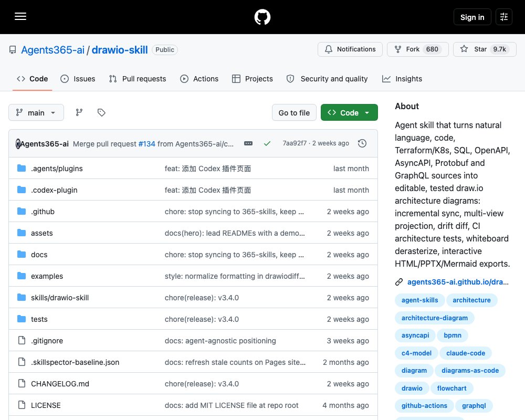This screenshot has width=525, height=420.
Task: Open the tests folder
Action: tap(39, 319)
